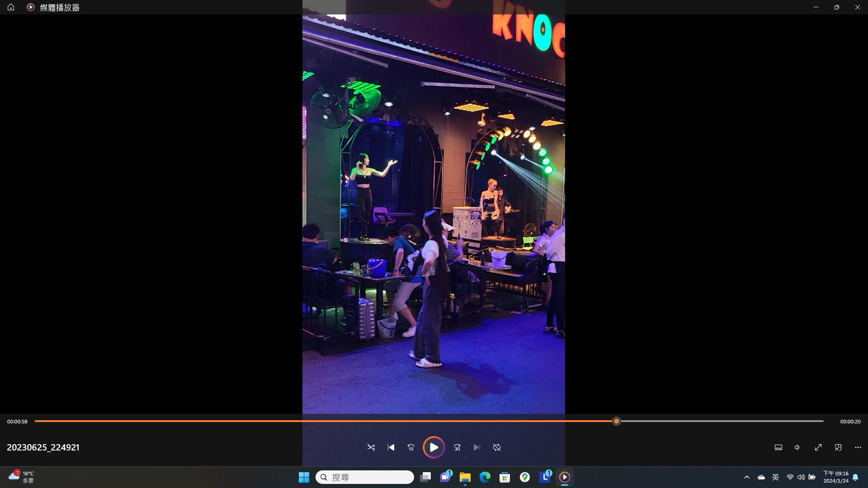Open Microsoft Teams chat from taskbar

(445, 477)
